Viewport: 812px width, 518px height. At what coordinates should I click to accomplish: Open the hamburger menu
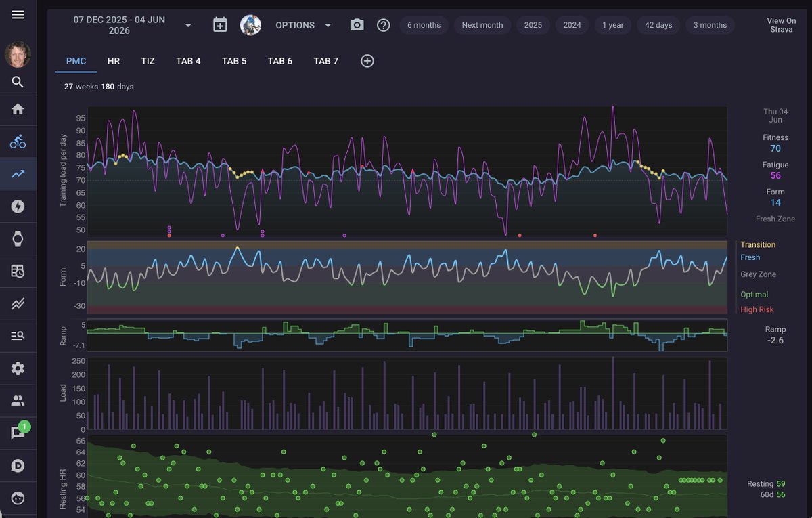[18, 14]
